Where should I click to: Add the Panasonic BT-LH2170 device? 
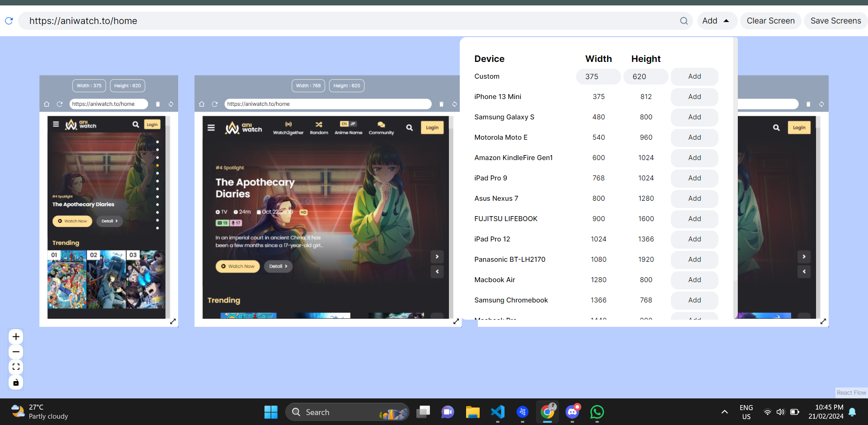[x=694, y=260]
